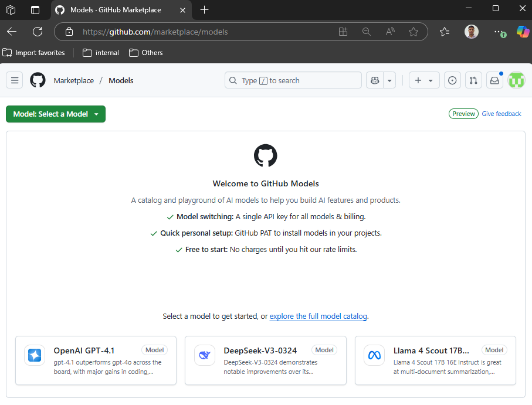Close the Models GitHub Marketplace tab
The width and height of the screenshot is (532, 405).
pos(182,10)
